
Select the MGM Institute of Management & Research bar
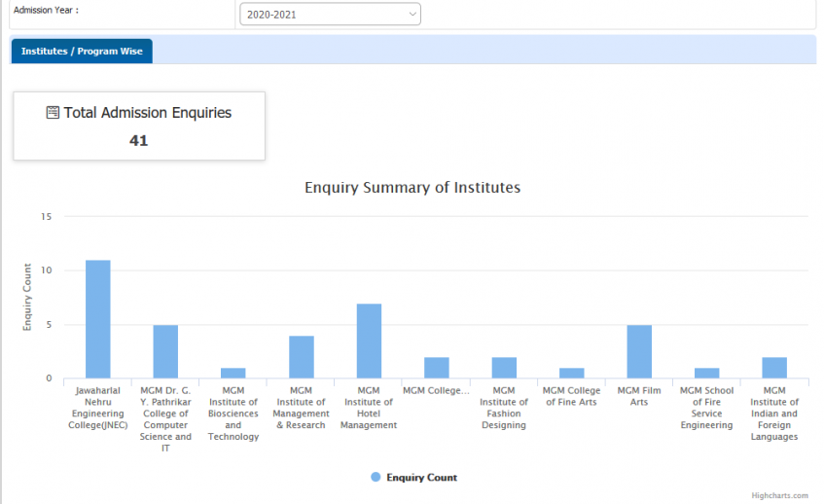click(x=302, y=357)
